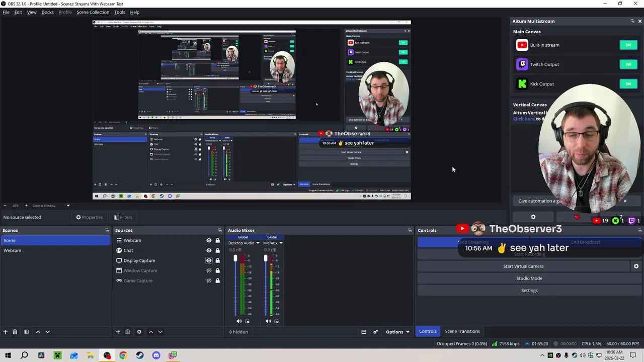Remove selected scene with trash icon
The image size is (644, 362).
[x=15, y=332]
